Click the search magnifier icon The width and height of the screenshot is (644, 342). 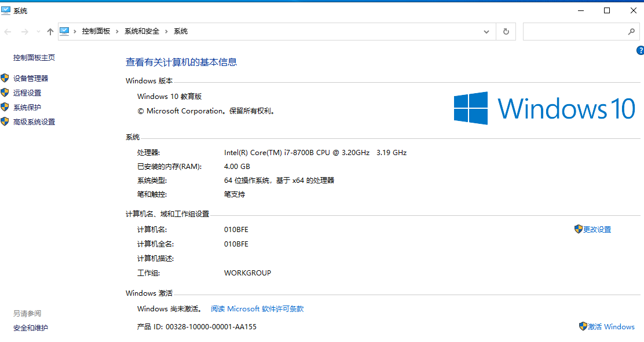632,32
